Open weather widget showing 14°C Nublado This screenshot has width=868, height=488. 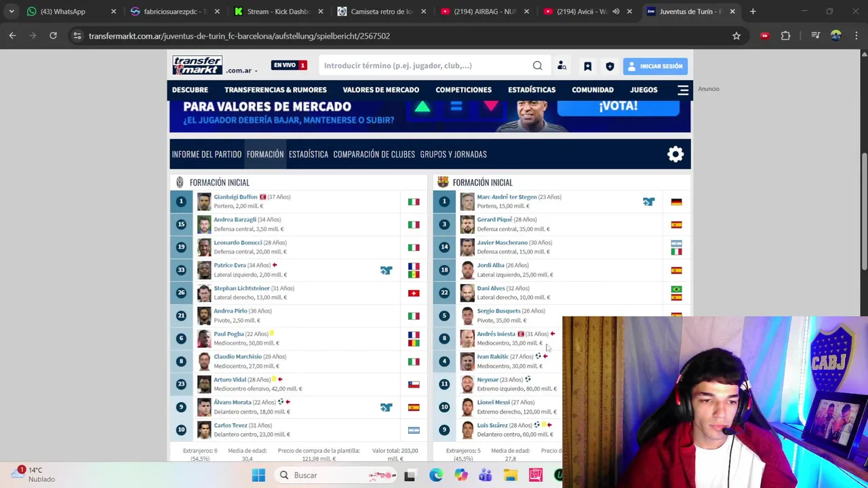tap(33, 474)
